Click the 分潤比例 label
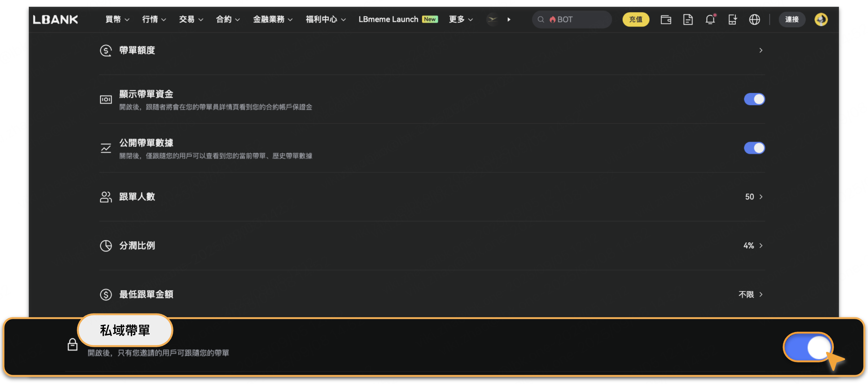Viewport: 868px width, 384px height. [137, 246]
